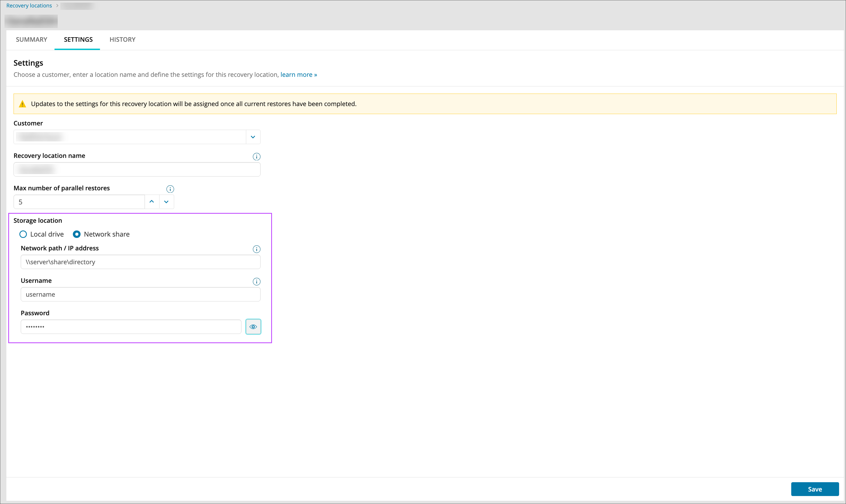This screenshot has width=846, height=504.
Task: Click info icon for Network path field
Action: [256, 249]
